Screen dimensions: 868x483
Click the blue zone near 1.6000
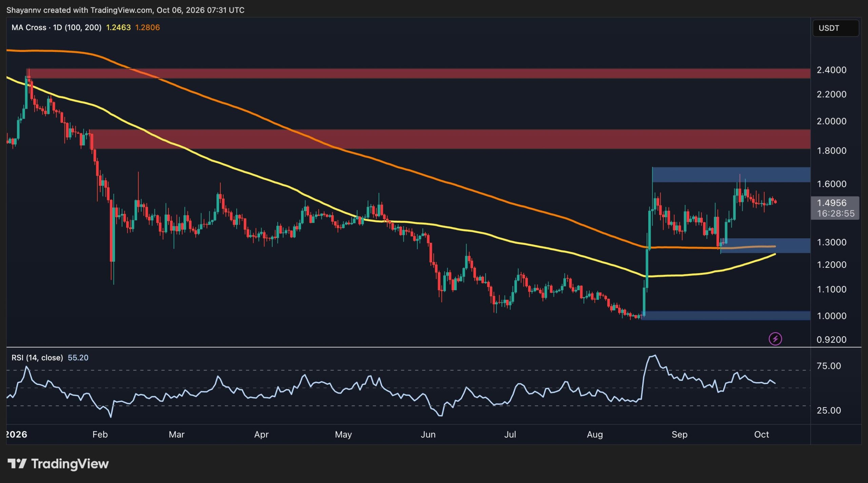(x=731, y=175)
